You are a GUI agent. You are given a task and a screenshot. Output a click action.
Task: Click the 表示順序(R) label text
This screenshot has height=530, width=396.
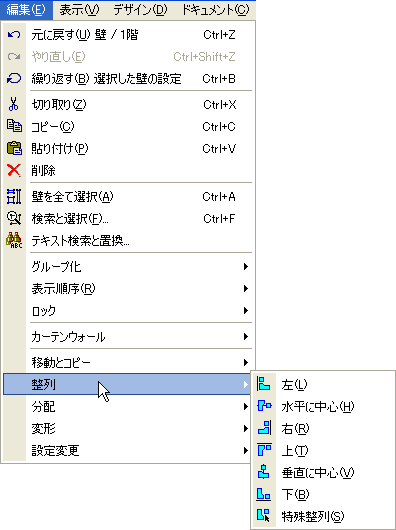point(63,289)
